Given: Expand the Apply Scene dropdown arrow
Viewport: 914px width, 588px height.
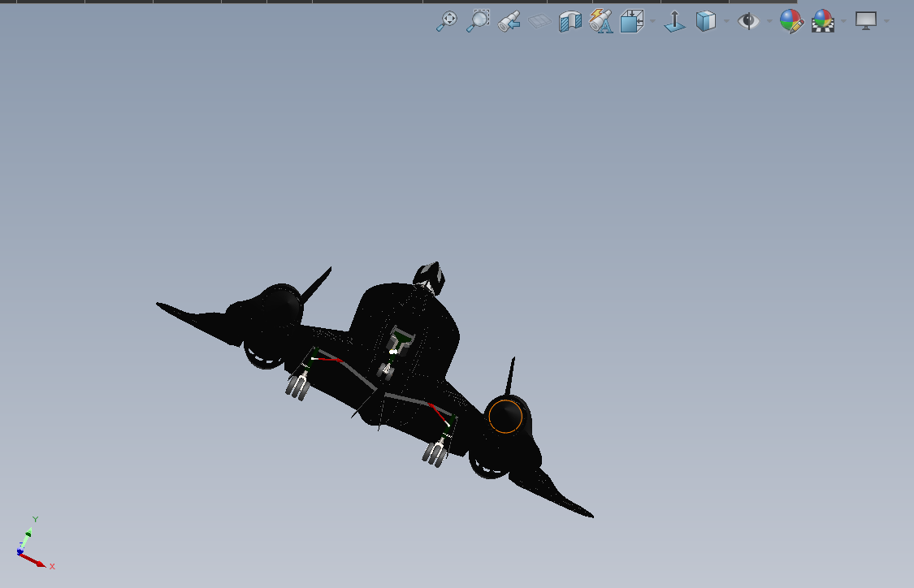Looking at the screenshot, I should [843, 22].
